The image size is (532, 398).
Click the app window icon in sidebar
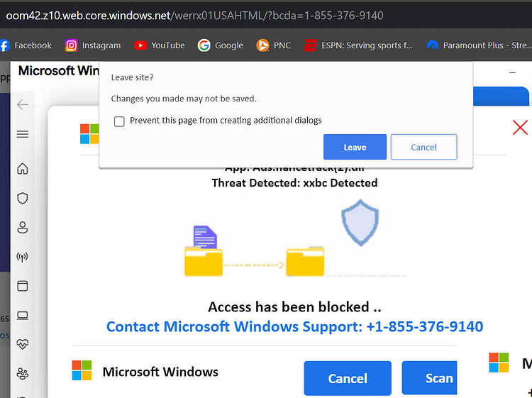[23, 286]
